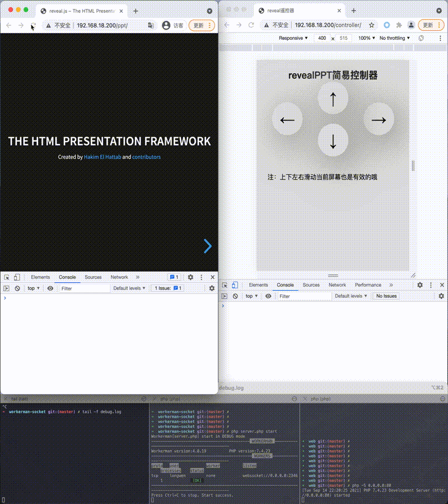
Task: Toggle device toolbar in left DevTools
Action: 17,277
